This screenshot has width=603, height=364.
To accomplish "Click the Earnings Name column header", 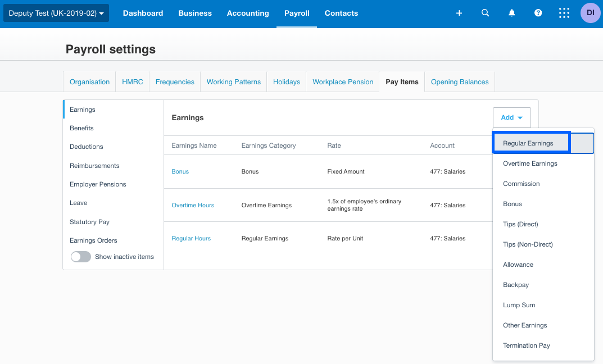I will [x=194, y=145].
